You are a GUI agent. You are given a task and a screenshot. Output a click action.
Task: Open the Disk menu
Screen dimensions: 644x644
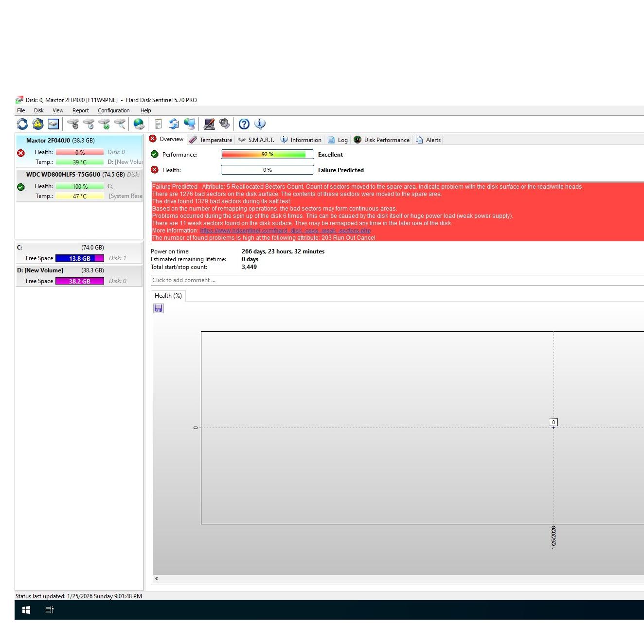coord(39,110)
